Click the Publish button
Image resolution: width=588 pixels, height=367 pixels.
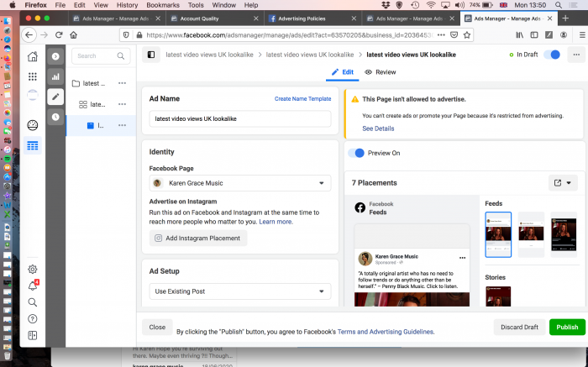tap(567, 327)
